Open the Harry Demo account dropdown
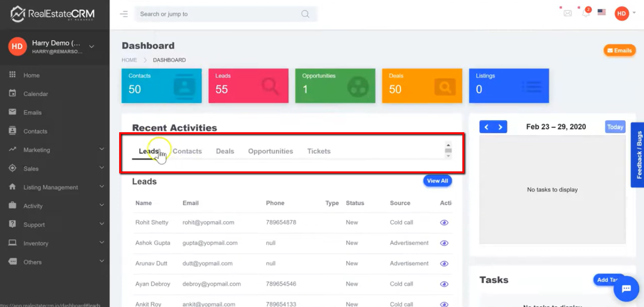The height and width of the screenshot is (307, 644). pos(92,46)
